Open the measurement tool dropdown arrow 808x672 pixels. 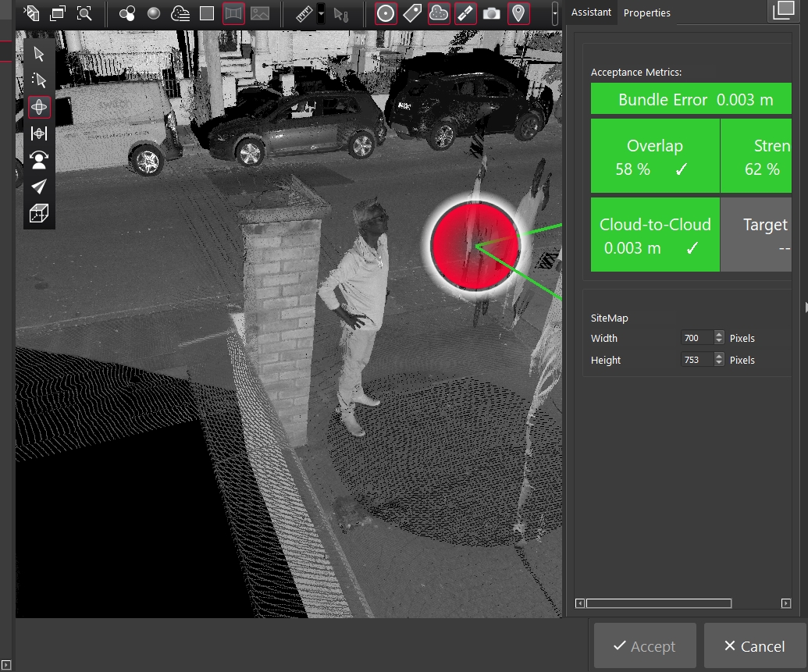[321, 13]
